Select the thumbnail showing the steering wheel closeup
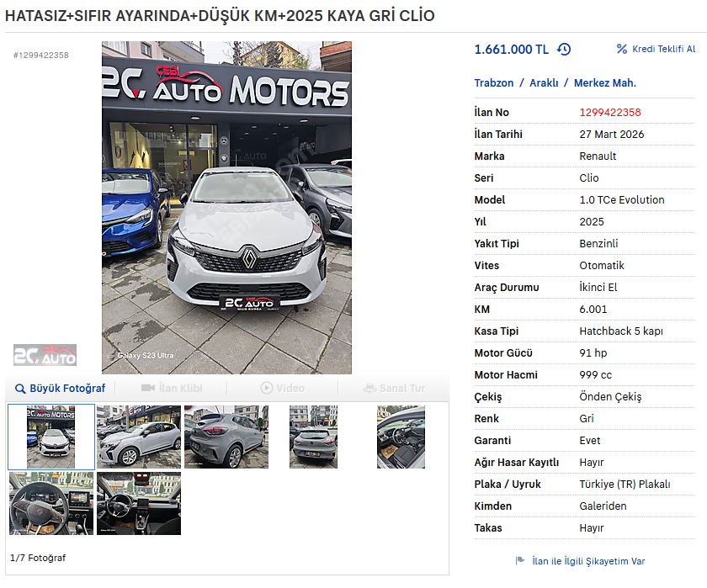Image resolution: width=707 pixels, height=588 pixels. 51,503
